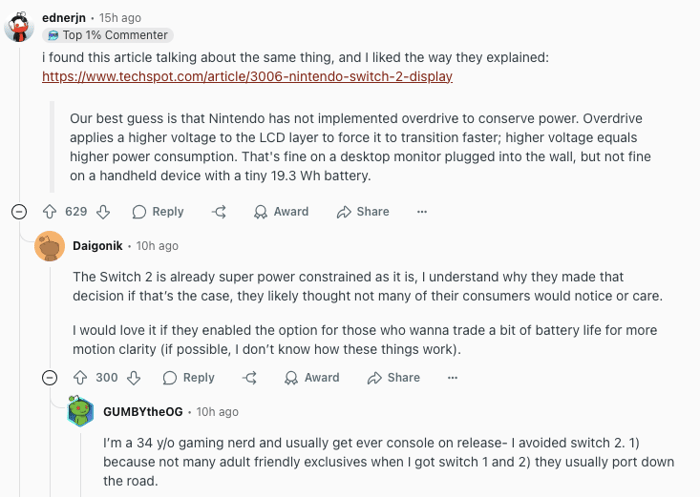Reply to ednerjn's comment
700x497 pixels.
(x=158, y=212)
